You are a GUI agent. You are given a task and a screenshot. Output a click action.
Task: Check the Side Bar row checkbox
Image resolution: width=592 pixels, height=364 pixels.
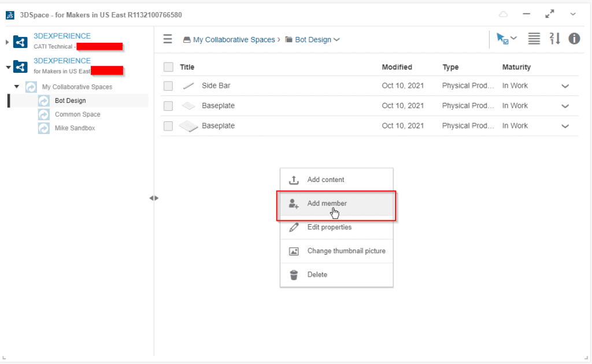[x=168, y=86]
